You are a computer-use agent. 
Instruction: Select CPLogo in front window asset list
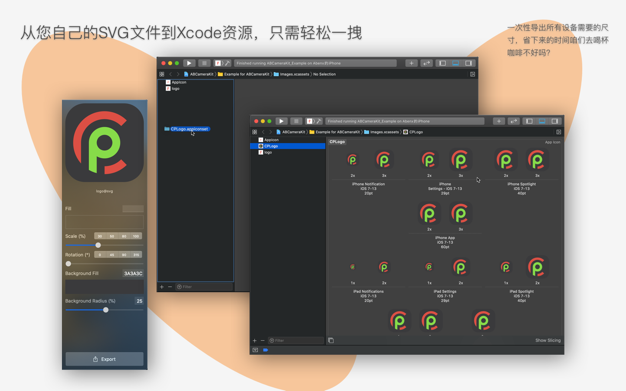(287, 146)
